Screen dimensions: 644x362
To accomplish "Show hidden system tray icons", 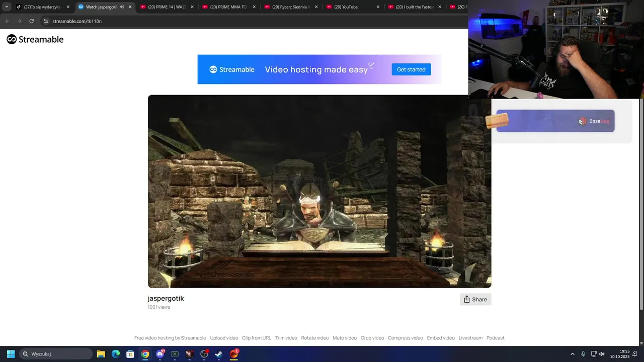I will [x=572, y=354].
